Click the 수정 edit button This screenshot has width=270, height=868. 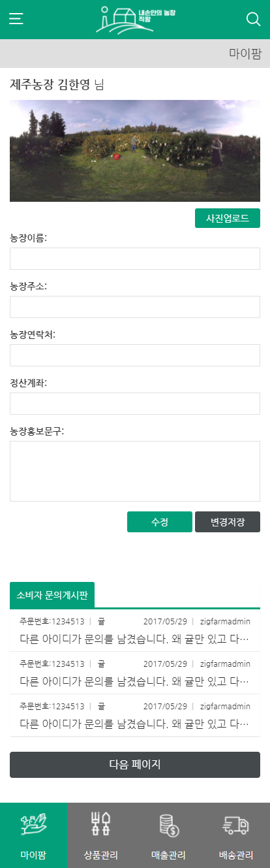[x=160, y=522]
